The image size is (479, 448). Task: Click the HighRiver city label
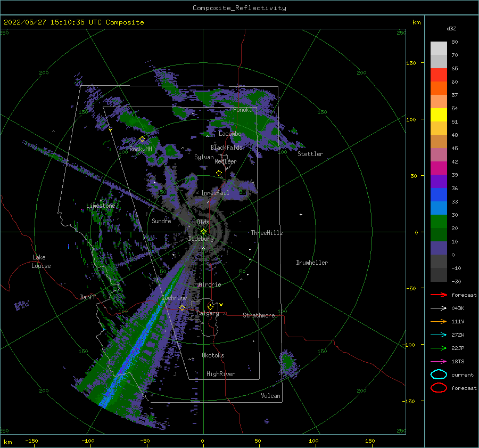click(x=221, y=374)
